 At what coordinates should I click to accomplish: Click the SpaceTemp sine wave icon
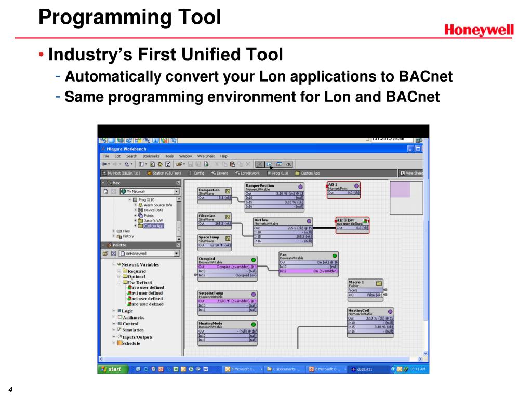[228, 238]
